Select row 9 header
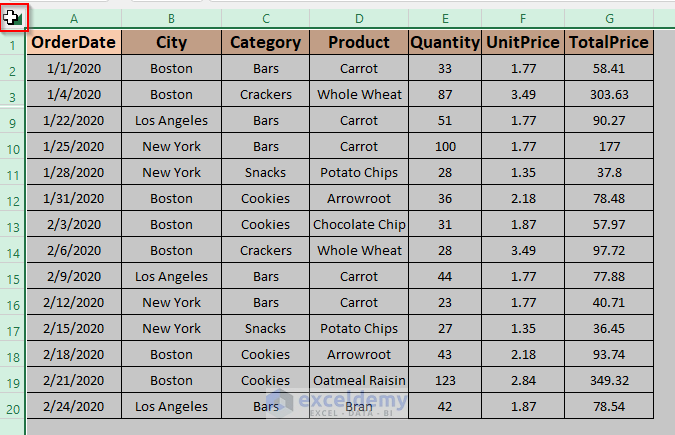The width and height of the screenshot is (675, 435). click(x=12, y=121)
